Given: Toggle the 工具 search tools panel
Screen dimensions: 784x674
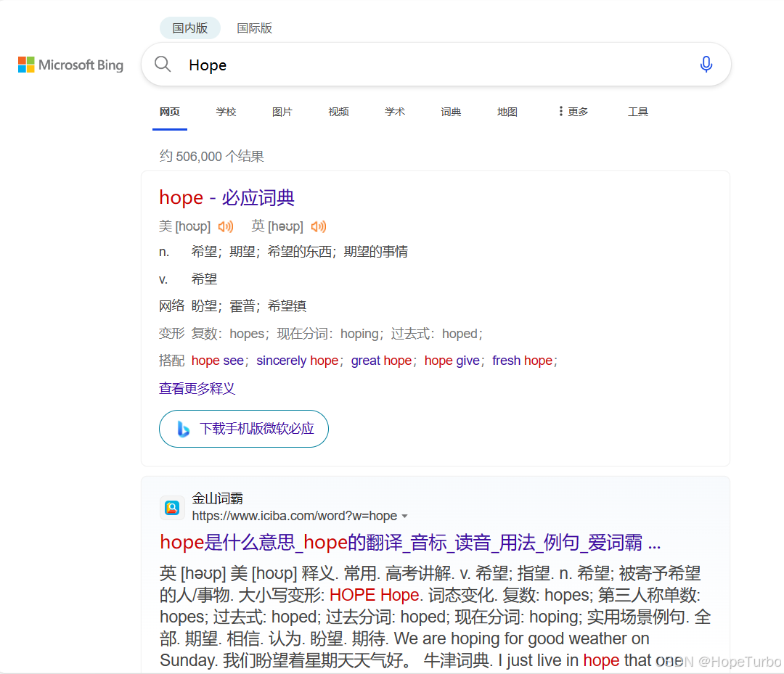Looking at the screenshot, I should click(638, 111).
